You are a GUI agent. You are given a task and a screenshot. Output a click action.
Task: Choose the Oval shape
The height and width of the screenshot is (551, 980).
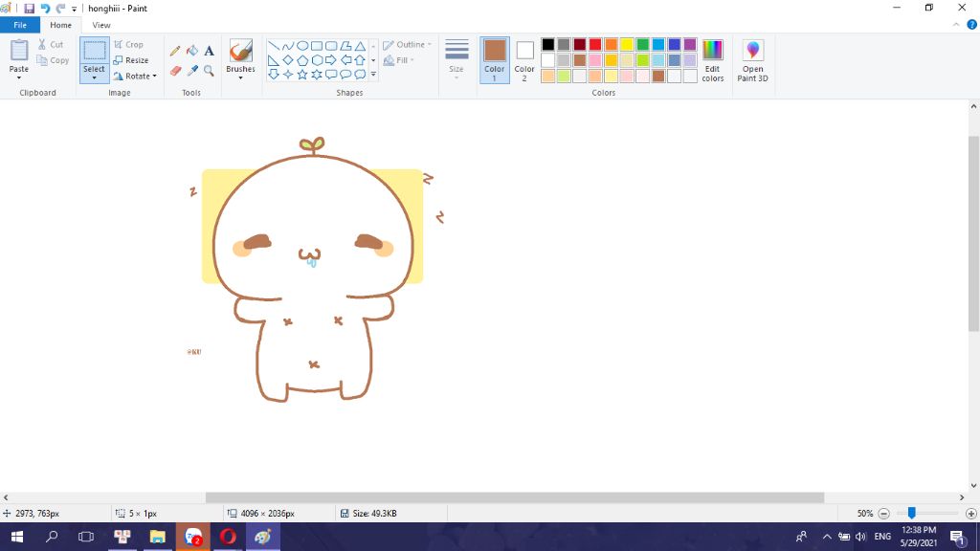302,46
